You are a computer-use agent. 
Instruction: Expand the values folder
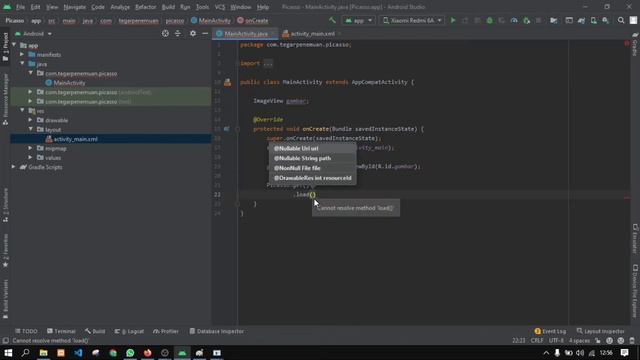click(x=31, y=158)
